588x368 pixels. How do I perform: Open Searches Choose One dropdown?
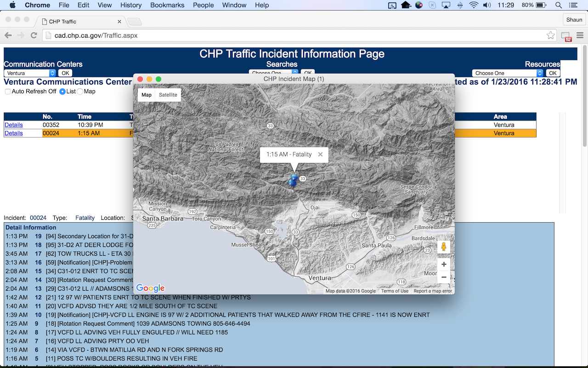coord(275,73)
